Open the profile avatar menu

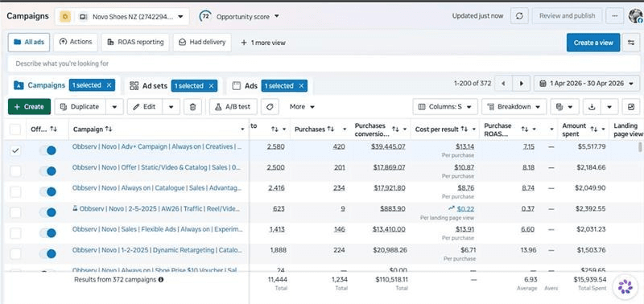click(635, 16)
